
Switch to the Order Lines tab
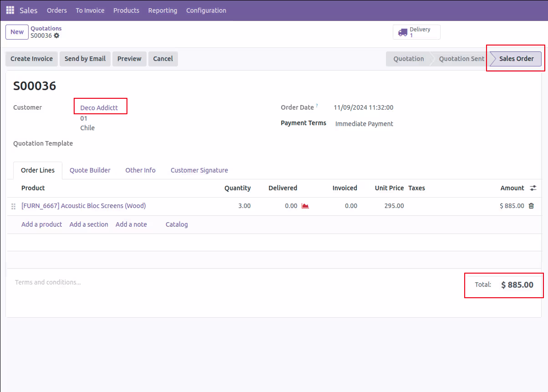tap(38, 170)
